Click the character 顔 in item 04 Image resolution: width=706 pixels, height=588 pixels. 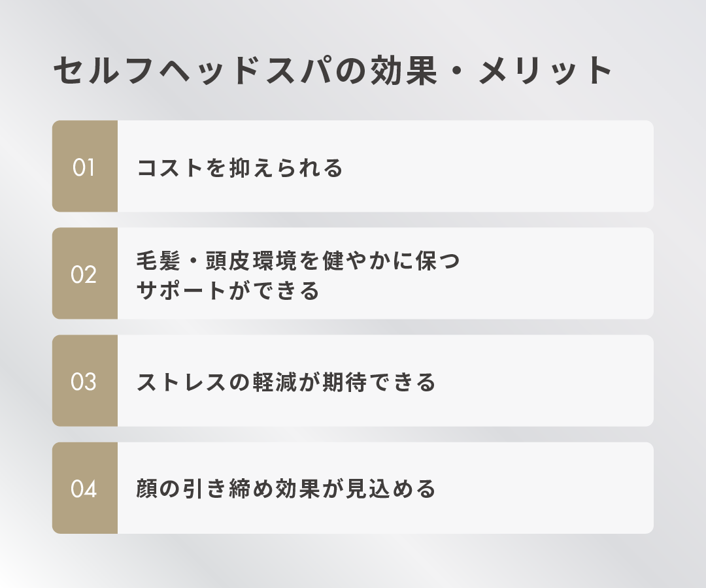coord(147,489)
